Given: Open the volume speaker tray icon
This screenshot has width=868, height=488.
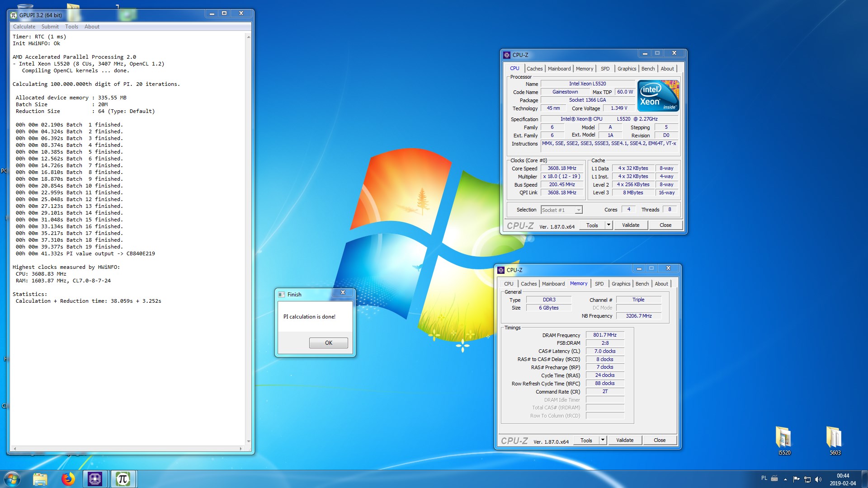Looking at the screenshot, I should 818,479.
